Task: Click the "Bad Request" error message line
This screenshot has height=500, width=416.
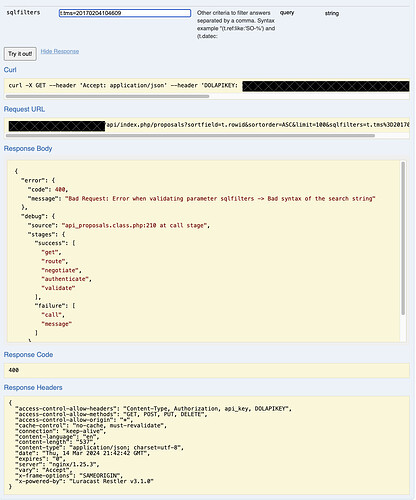Action: pyautogui.click(x=202, y=199)
